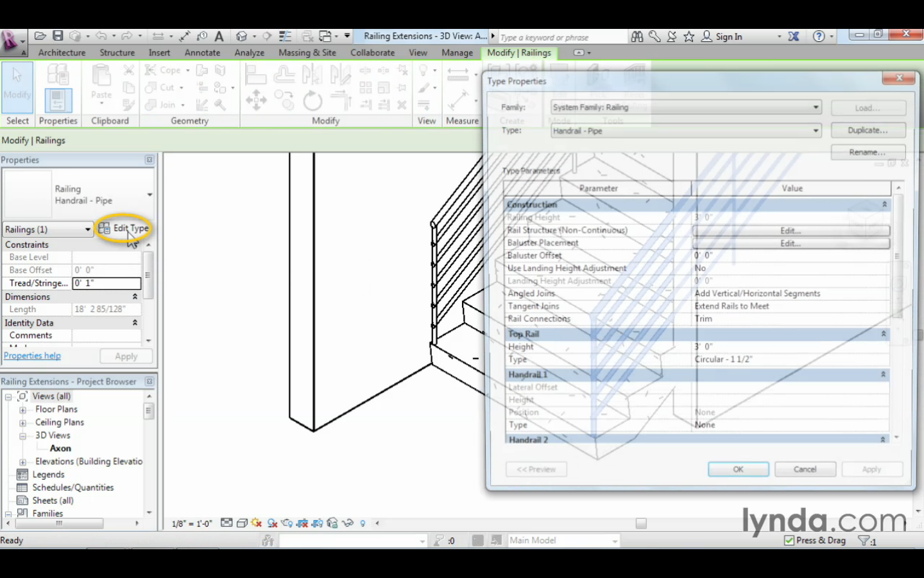This screenshot has height=578, width=924.
Task: Click the Edit Type button
Action: click(x=124, y=228)
